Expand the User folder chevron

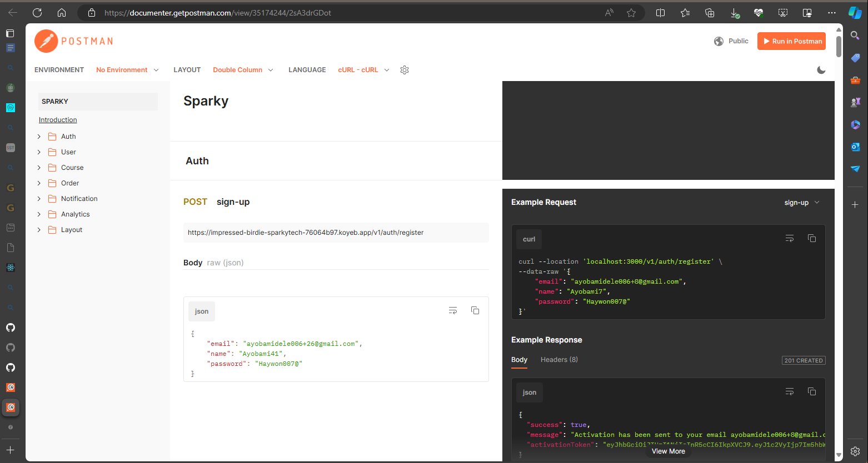(39, 152)
